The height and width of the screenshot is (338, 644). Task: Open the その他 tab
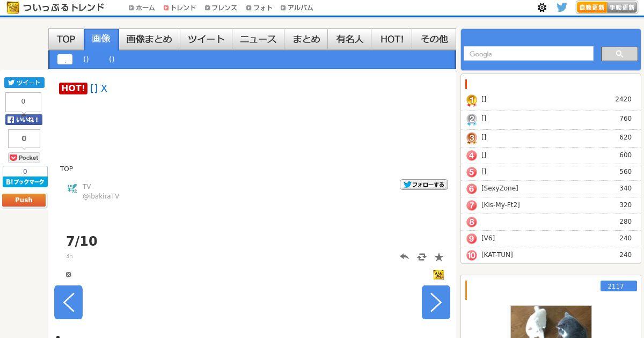pyautogui.click(x=434, y=39)
